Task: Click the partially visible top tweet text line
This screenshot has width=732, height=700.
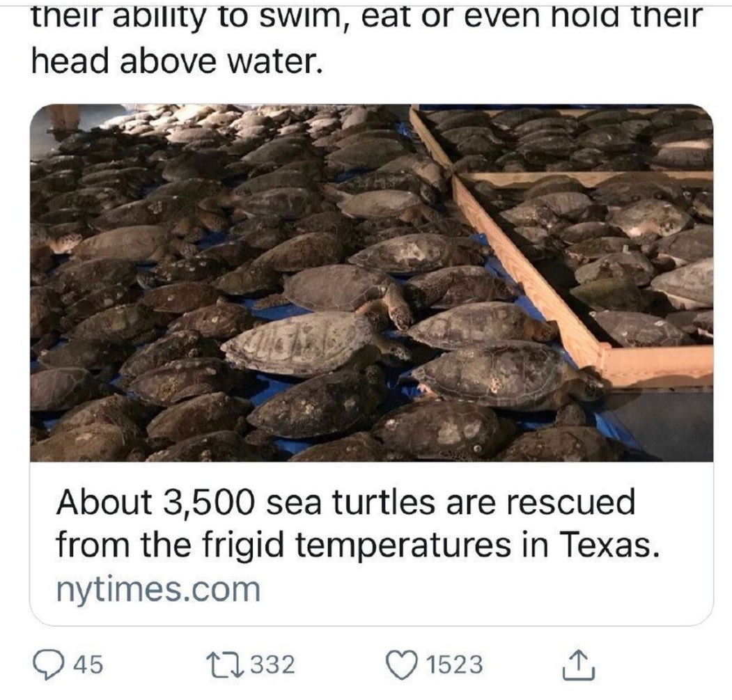Action: click(x=362, y=15)
